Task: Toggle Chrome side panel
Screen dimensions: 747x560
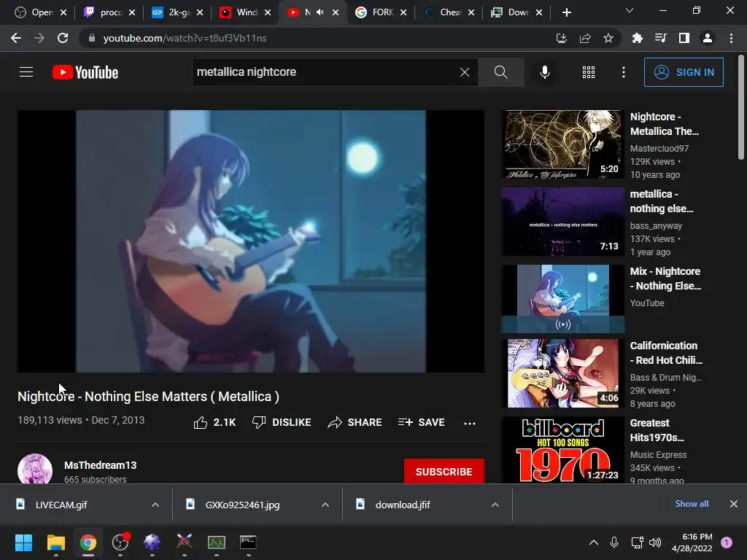Action: pyautogui.click(x=684, y=38)
